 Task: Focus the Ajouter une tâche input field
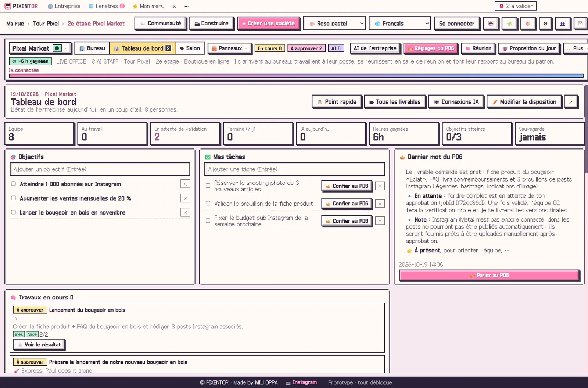click(294, 169)
